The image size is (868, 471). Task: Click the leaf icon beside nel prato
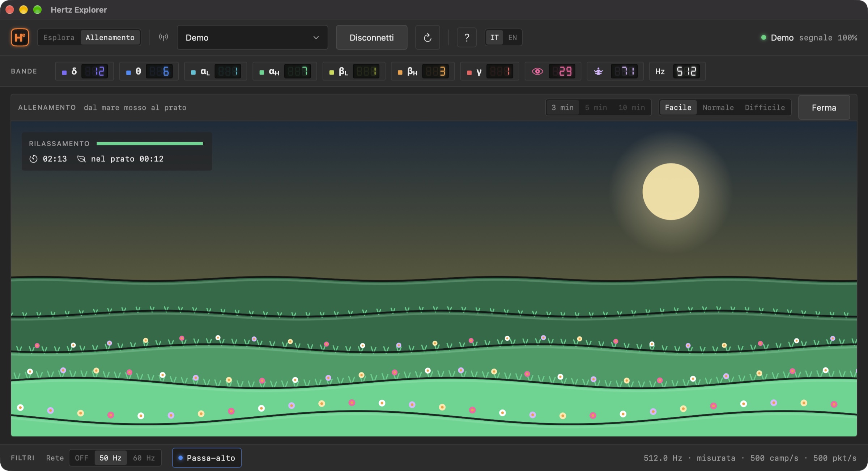click(x=81, y=159)
